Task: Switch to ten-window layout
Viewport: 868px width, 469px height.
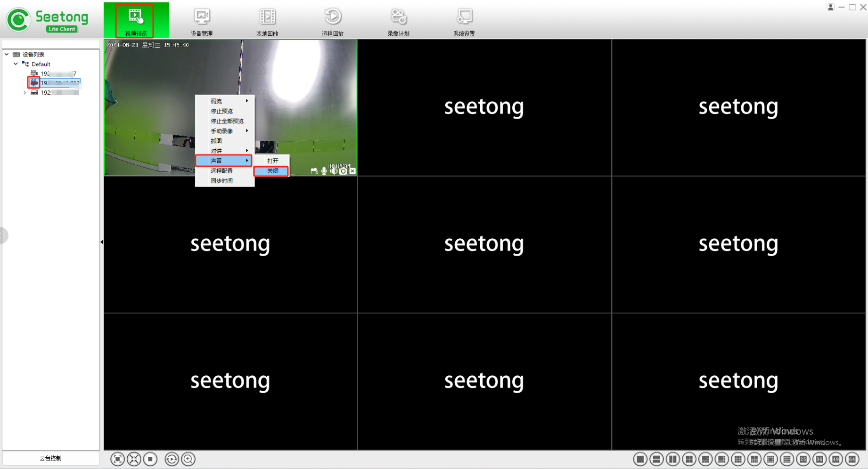Action: (x=754, y=459)
